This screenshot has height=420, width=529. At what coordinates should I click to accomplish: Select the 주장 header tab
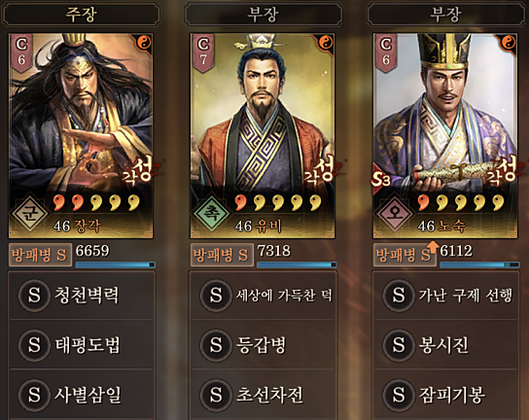click(81, 15)
